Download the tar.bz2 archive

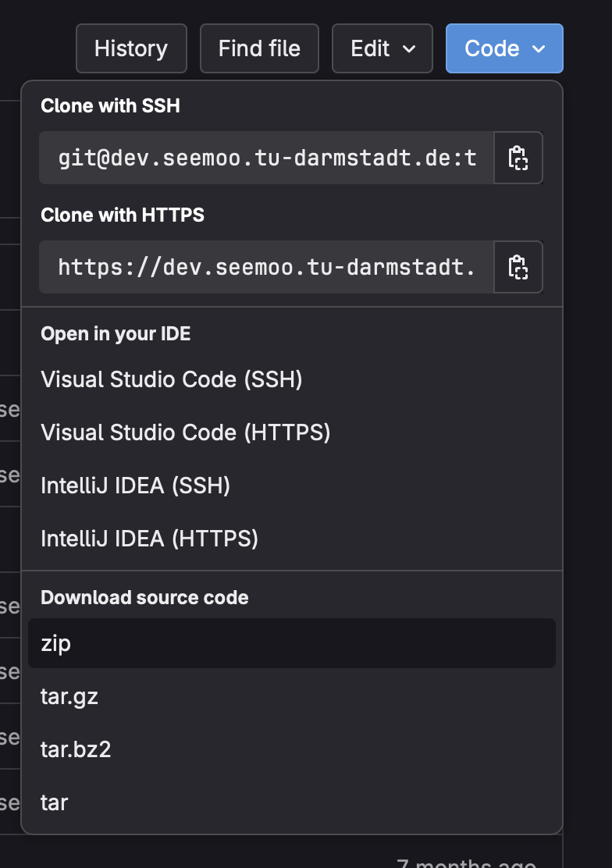pyautogui.click(x=76, y=750)
